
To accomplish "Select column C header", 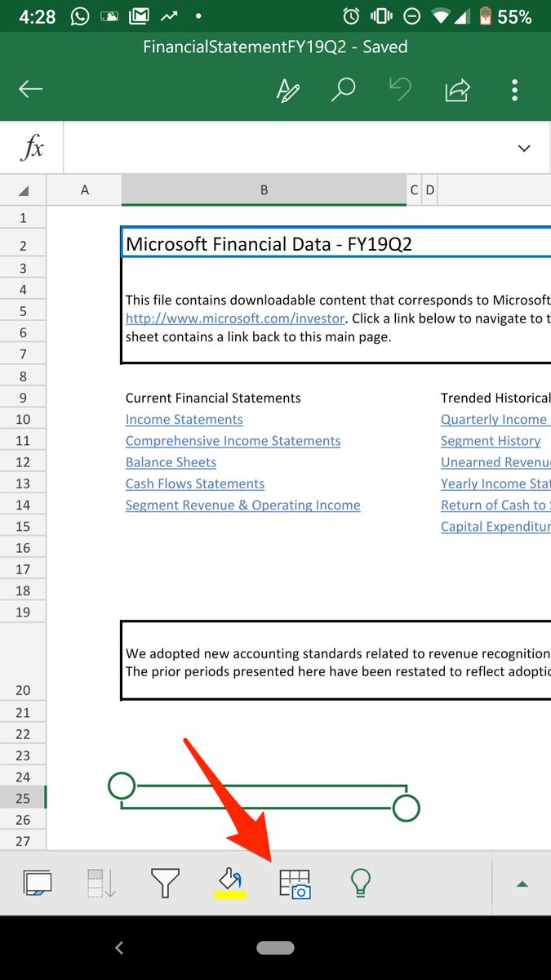I will tap(414, 190).
